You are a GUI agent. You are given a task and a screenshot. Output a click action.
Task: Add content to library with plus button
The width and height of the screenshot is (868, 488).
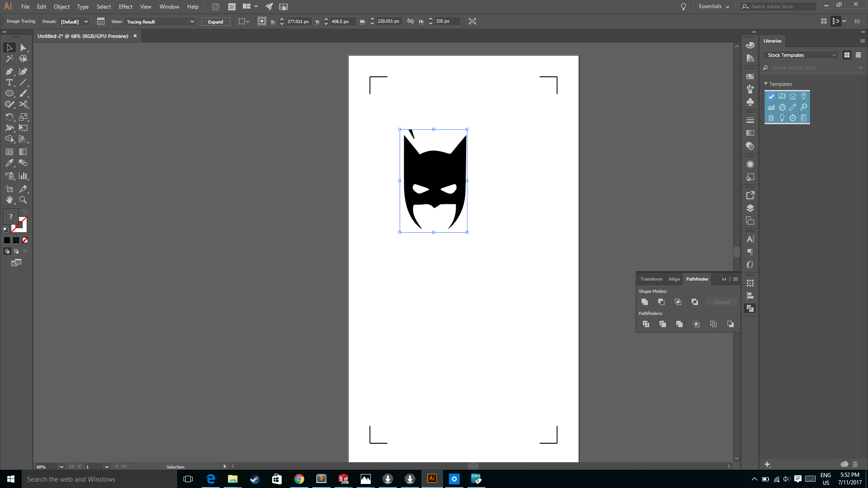coord(767,464)
